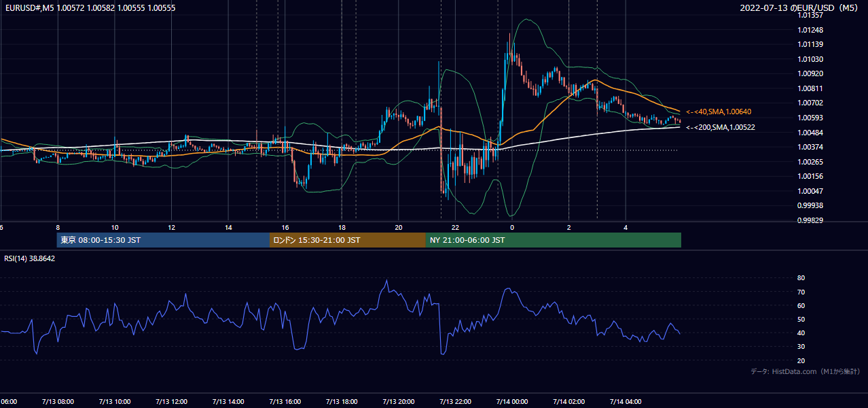Click RSI scale value 40

[x=801, y=333]
